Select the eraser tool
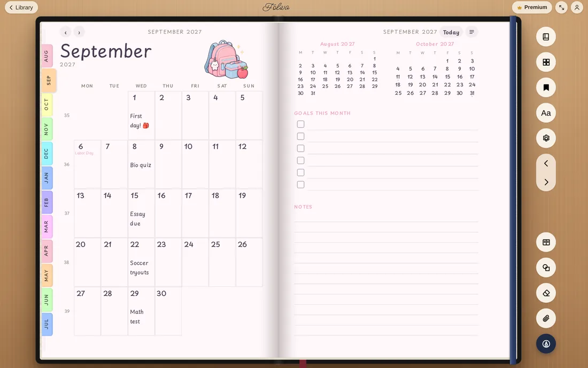 [546, 293]
